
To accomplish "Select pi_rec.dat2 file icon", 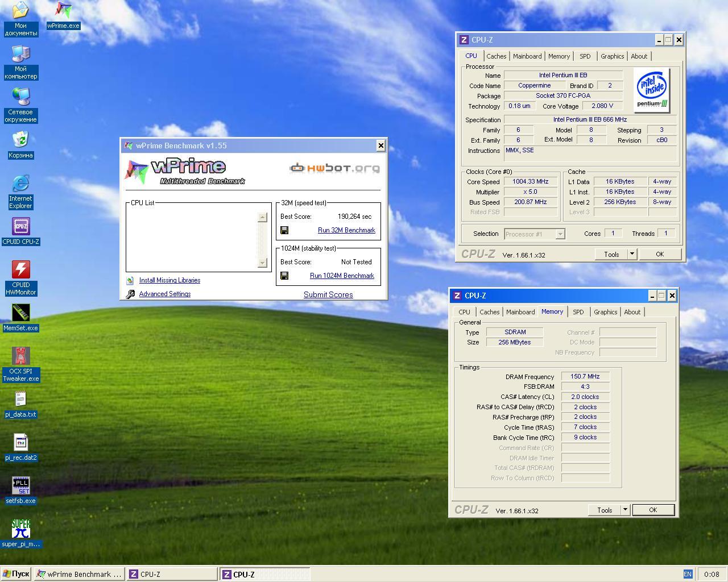I will (x=20, y=448).
